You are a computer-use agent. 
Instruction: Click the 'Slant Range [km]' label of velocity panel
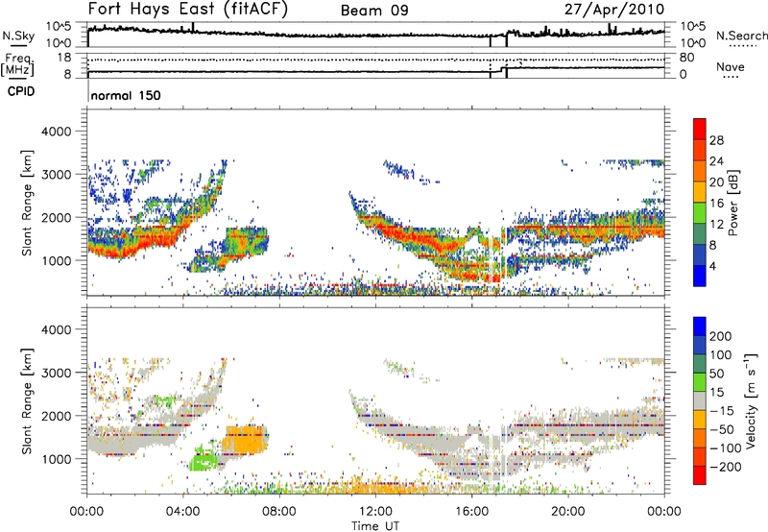click(27, 401)
